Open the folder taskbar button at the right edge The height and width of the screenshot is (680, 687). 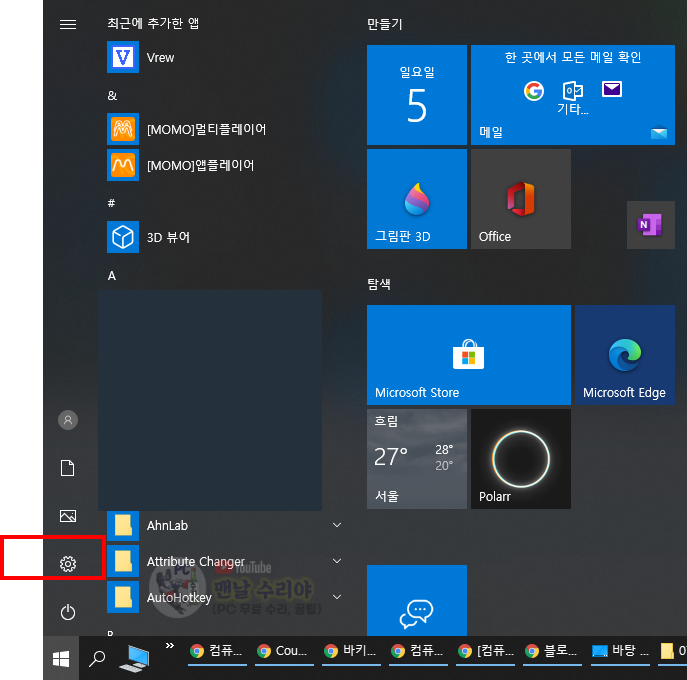(x=673, y=651)
